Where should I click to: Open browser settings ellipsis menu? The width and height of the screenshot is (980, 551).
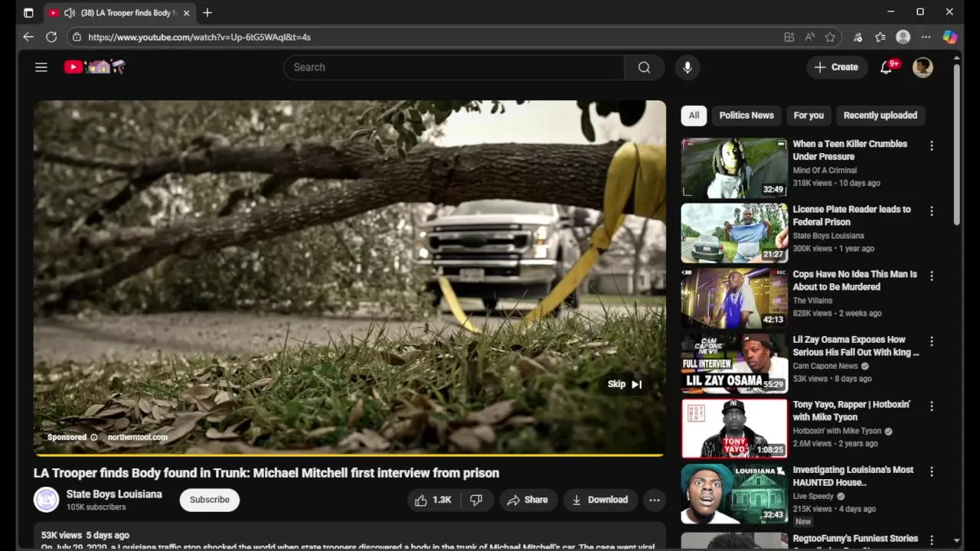(x=926, y=37)
